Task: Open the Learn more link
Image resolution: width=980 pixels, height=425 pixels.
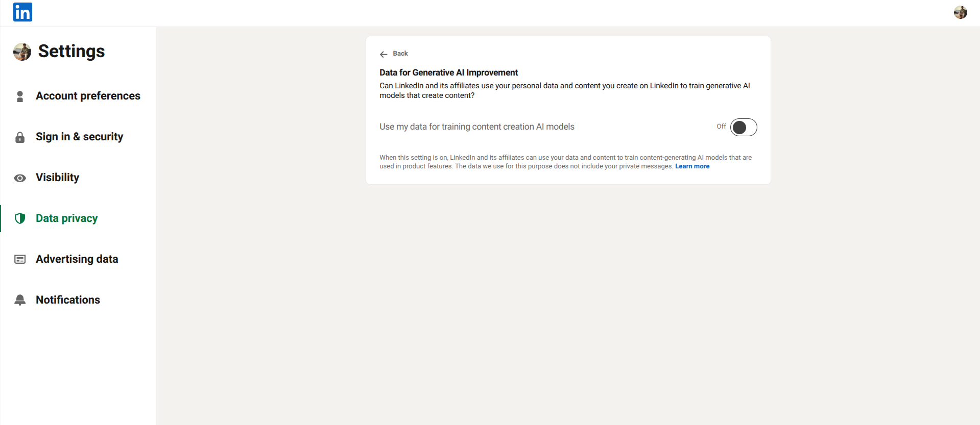Action: (x=692, y=166)
